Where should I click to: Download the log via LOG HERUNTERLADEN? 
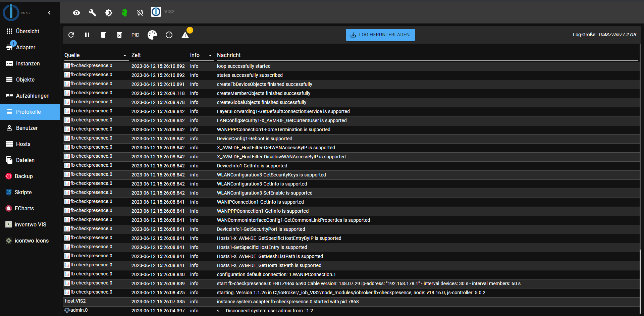click(x=380, y=35)
